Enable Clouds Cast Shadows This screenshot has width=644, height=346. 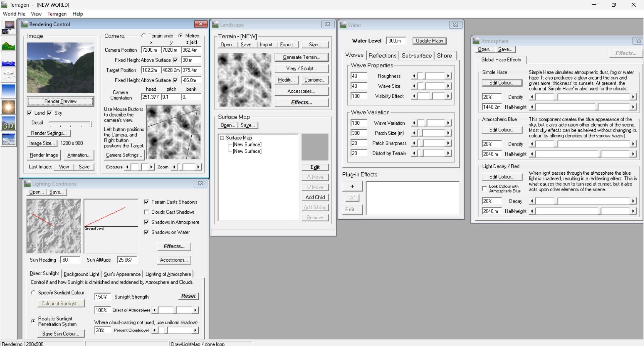[x=146, y=212]
